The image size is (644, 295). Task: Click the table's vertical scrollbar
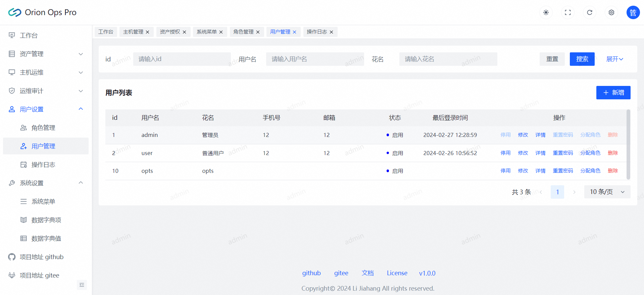click(x=628, y=144)
